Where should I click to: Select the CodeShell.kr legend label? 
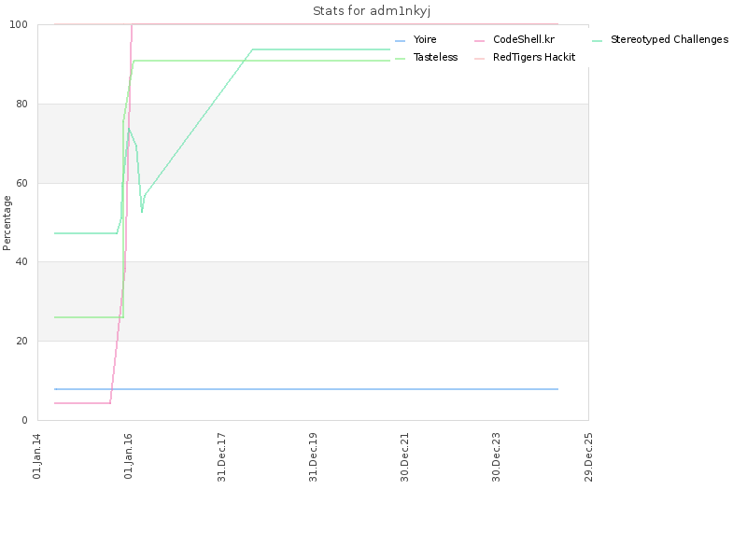point(524,39)
